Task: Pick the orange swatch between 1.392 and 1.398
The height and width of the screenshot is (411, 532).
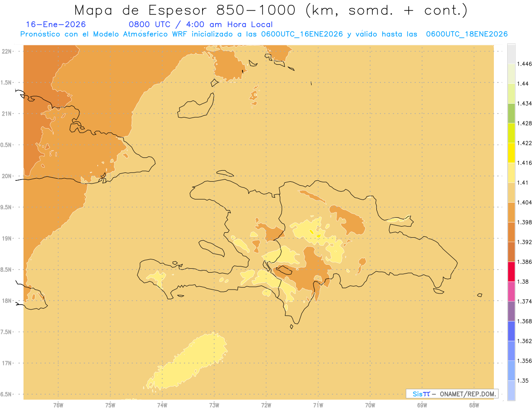Action: pyautogui.click(x=511, y=232)
